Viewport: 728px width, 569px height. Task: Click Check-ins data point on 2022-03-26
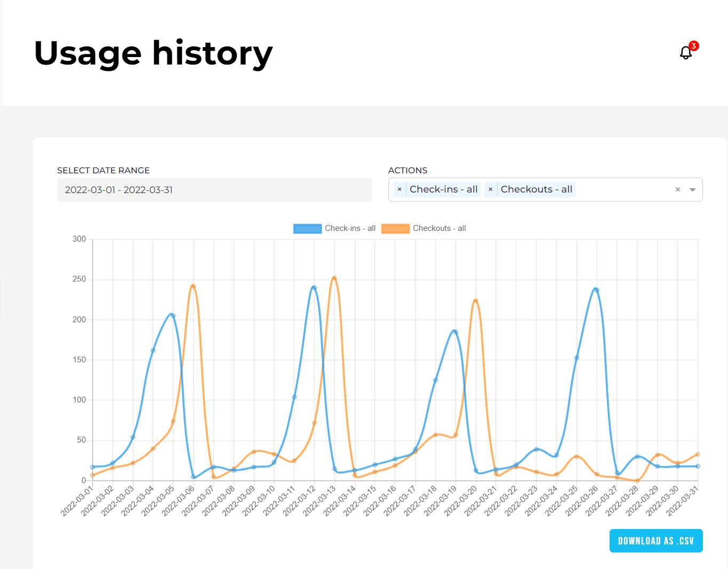[596, 290]
